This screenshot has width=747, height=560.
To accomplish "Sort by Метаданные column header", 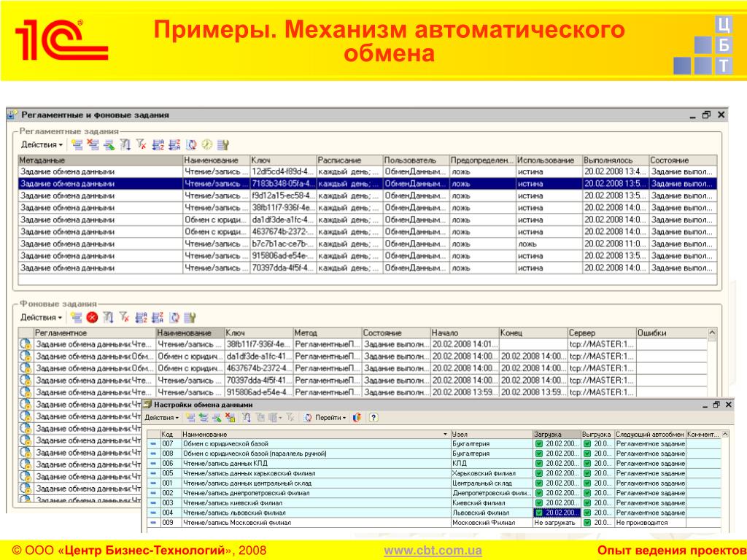I will click(x=101, y=160).
